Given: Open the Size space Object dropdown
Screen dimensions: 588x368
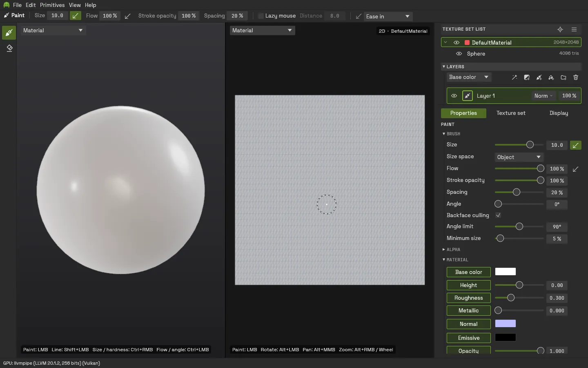Looking at the screenshot, I should [x=519, y=157].
